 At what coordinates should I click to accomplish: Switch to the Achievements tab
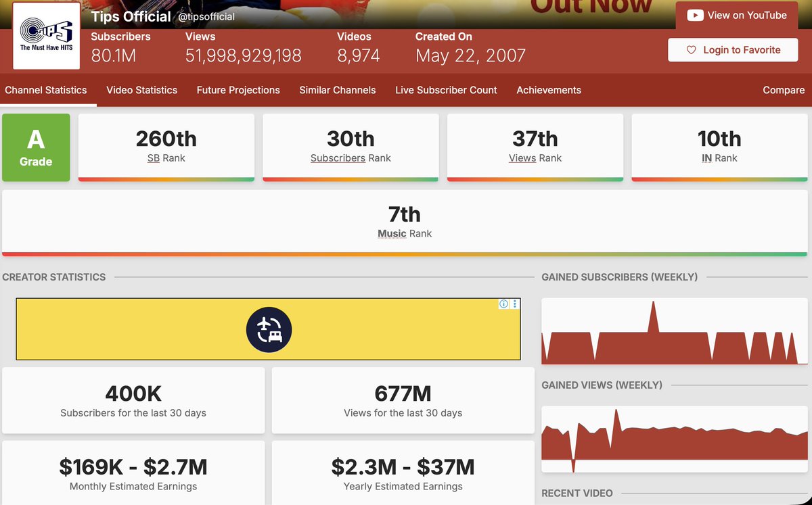pyautogui.click(x=548, y=90)
